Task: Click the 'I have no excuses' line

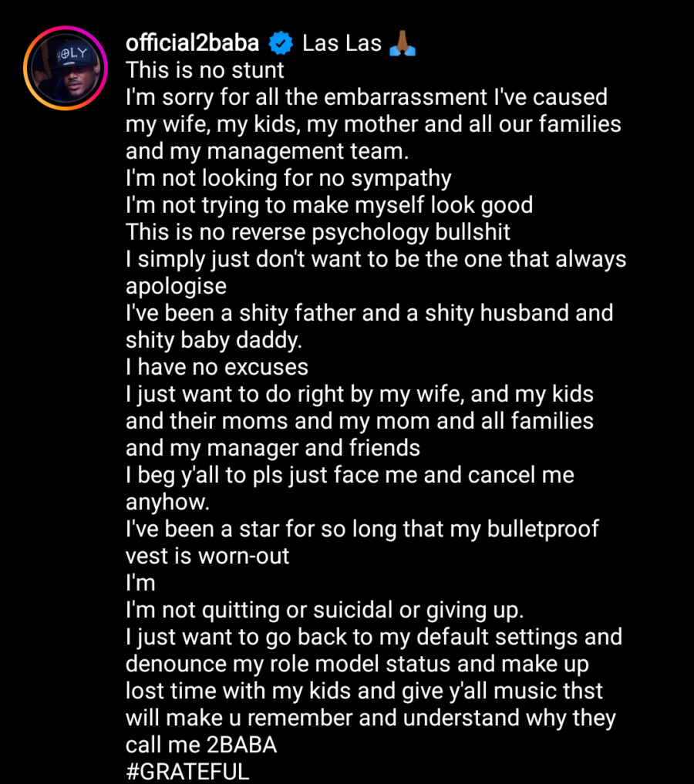Action: [217, 367]
